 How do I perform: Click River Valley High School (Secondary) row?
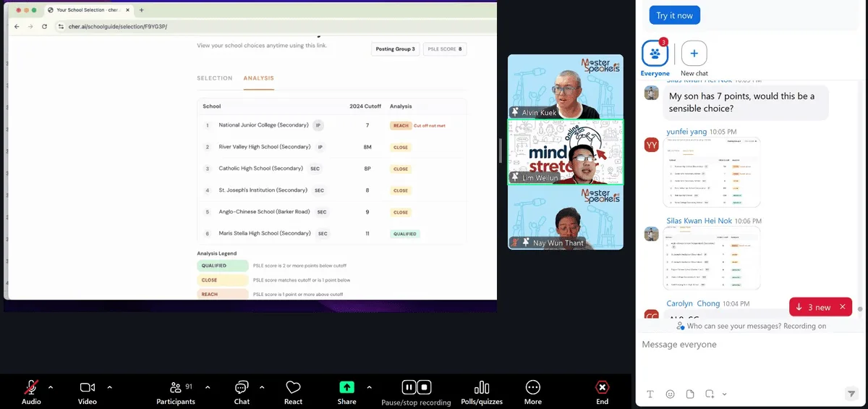(x=332, y=147)
